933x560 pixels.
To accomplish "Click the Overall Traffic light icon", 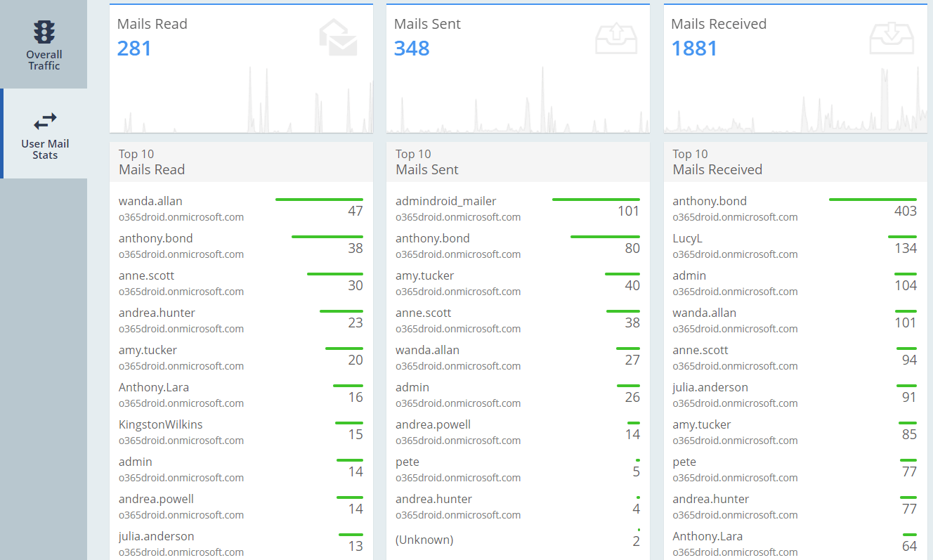I will click(x=44, y=32).
